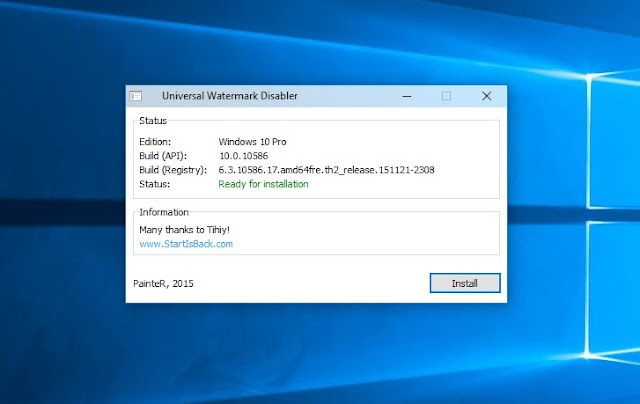The height and width of the screenshot is (404, 640).
Task: Click the 'Status:' field label
Action: click(x=154, y=184)
